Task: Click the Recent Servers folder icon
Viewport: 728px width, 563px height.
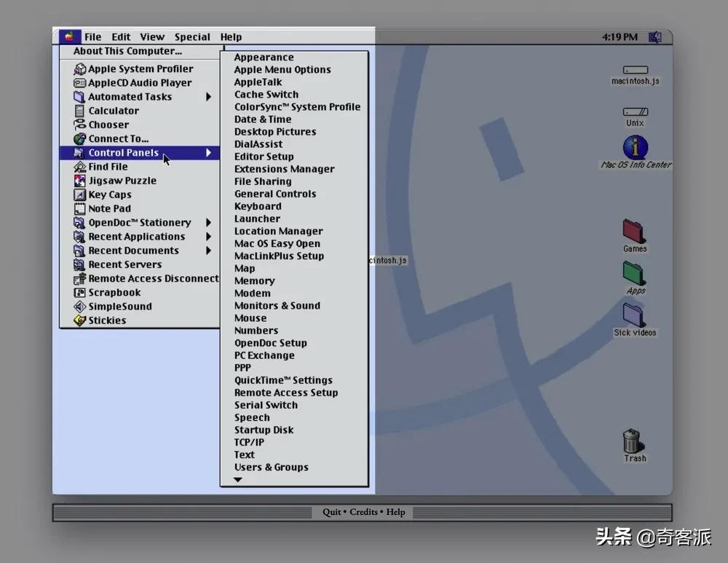Action: (x=79, y=264)
